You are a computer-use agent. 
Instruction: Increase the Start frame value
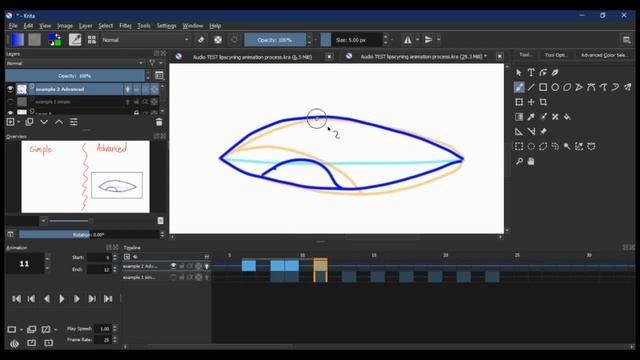click(115, 255)
